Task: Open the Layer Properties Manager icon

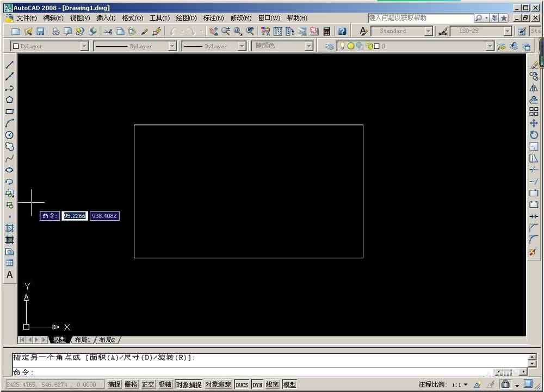Action: coord(330,46)
